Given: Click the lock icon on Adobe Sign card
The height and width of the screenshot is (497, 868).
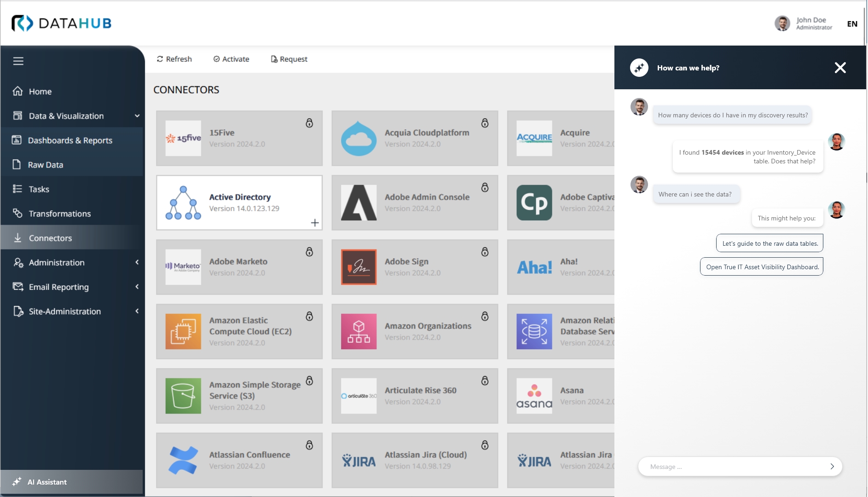Looking at the screenshot, I should pyautogui.click(x=485, y=252).
